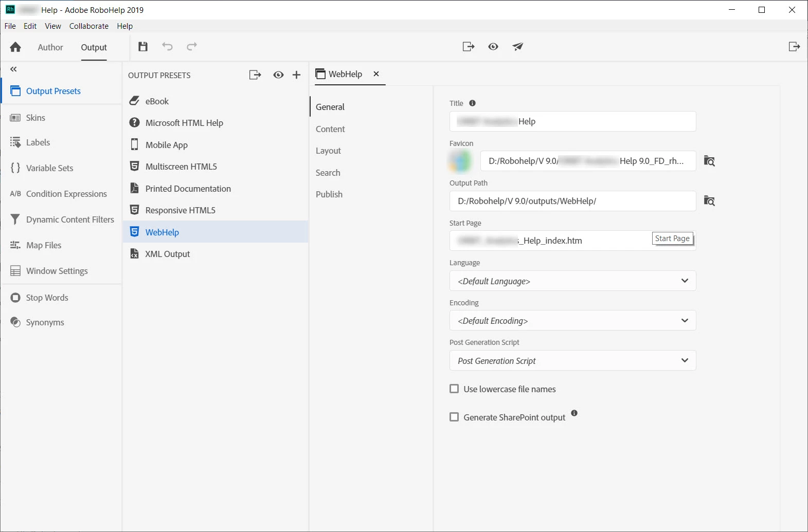Browse for Favicon file
The image size is (808, 532).
tap(709, 161)
